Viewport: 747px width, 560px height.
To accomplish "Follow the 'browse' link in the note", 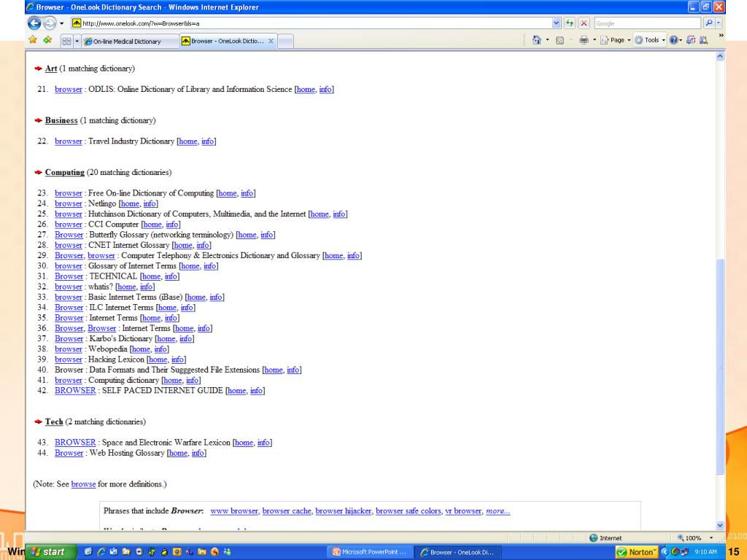I will [x=83, y=484].
